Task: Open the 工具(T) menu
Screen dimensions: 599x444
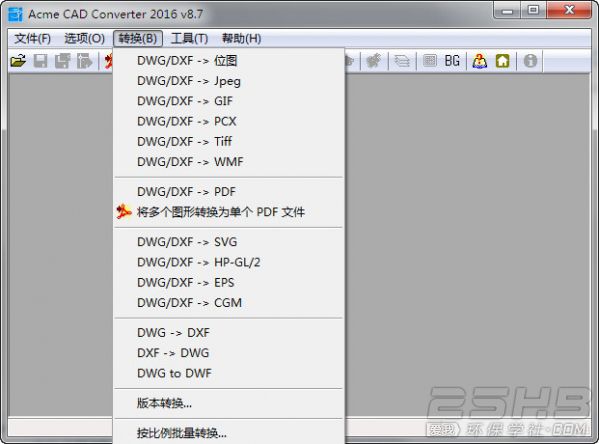Action: coord(189,39)
